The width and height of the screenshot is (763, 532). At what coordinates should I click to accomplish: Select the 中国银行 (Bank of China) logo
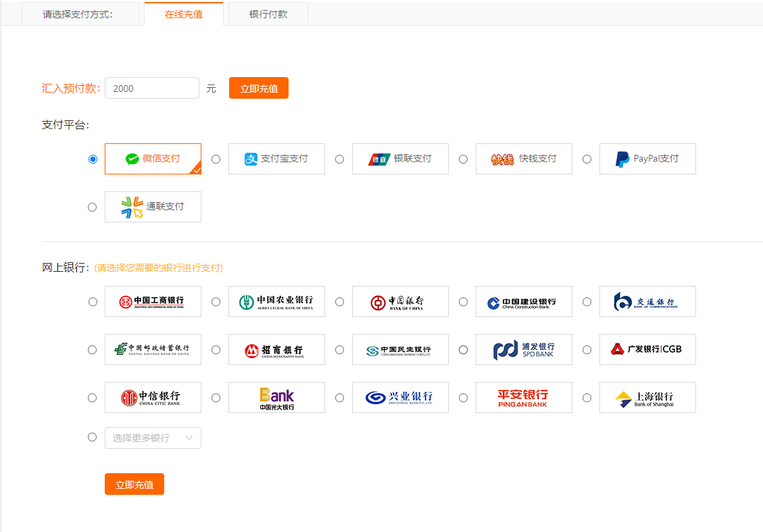pyautogui.click(x=400, y=301)
